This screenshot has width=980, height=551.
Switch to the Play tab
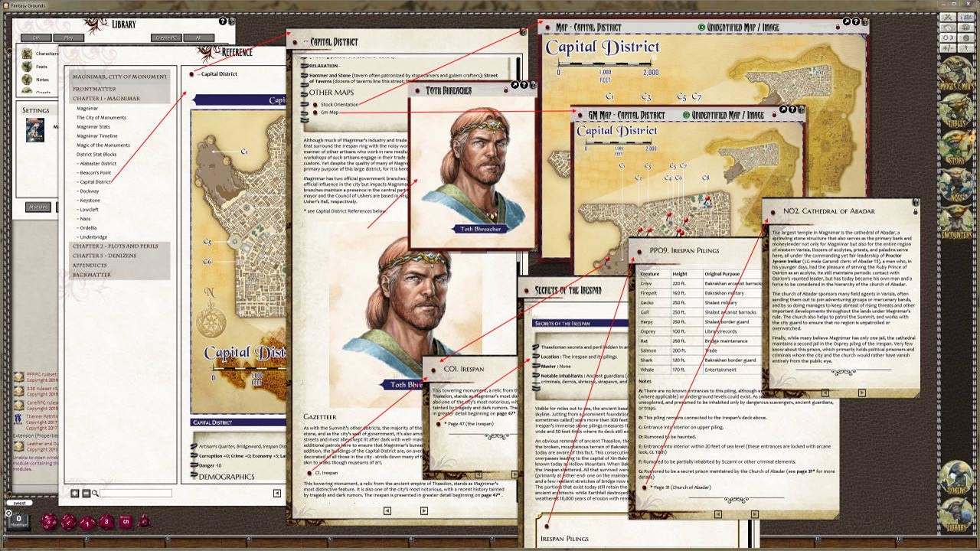pyautogui.click(x=69, y=37)
